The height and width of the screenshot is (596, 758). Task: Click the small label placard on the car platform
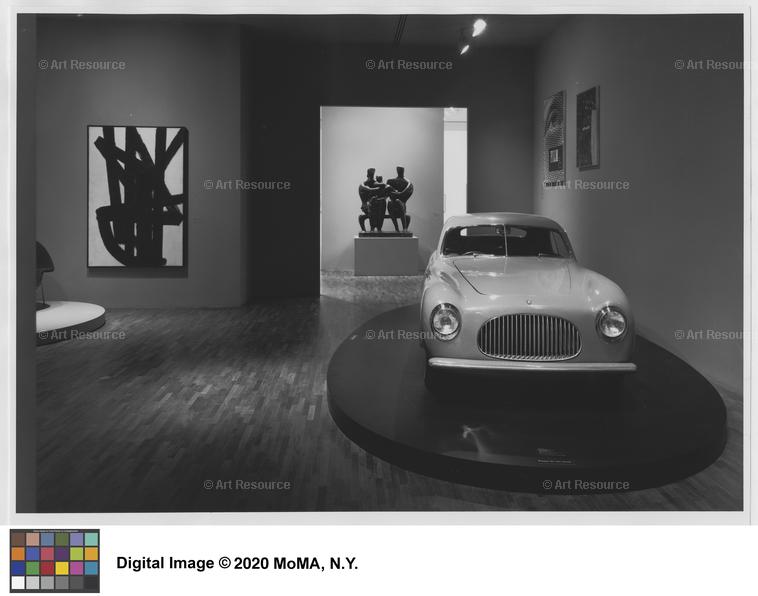coord(554,456)
